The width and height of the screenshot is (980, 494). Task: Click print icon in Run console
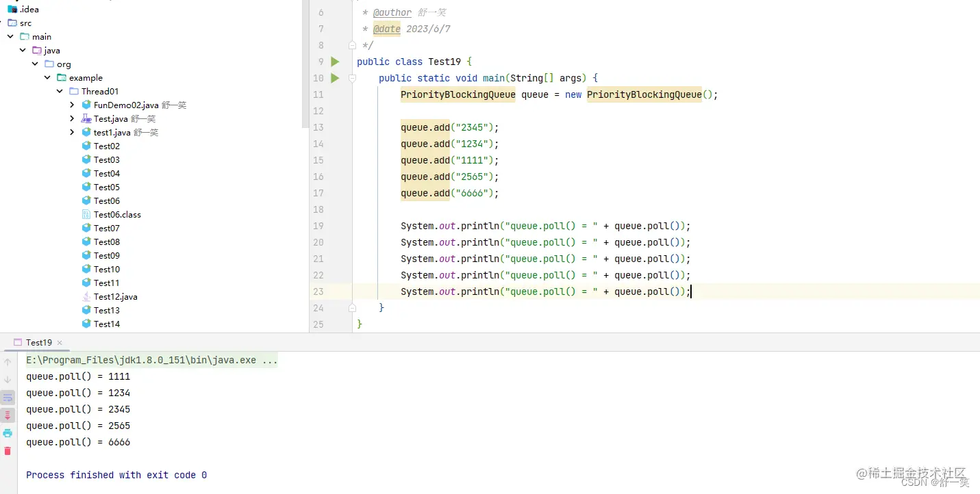click(x=8, y=433)
